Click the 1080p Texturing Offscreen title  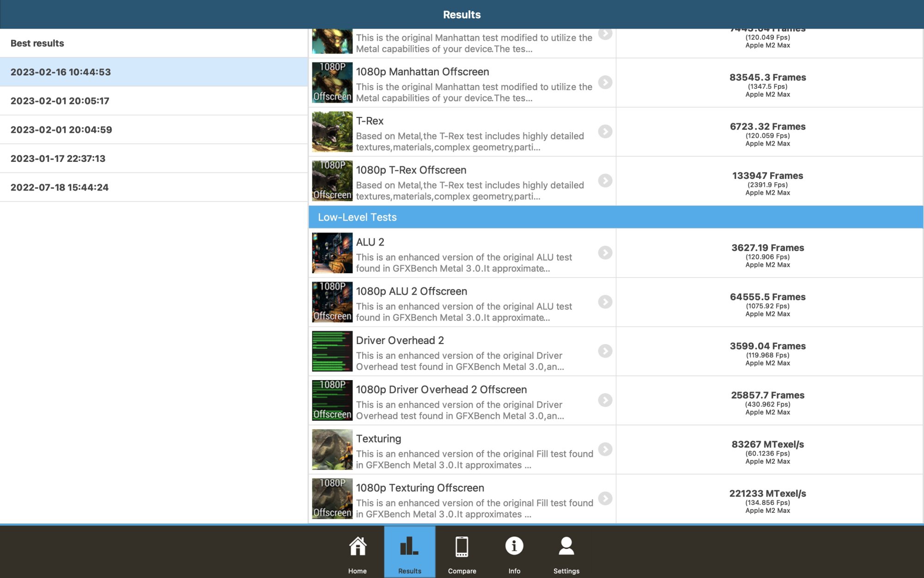419,488
